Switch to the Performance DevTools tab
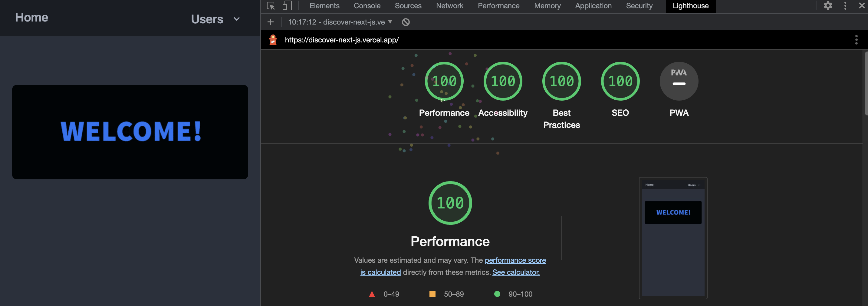The height and width of the screenshot is (306, 868). pyautogui.click(x=498, y=6)
